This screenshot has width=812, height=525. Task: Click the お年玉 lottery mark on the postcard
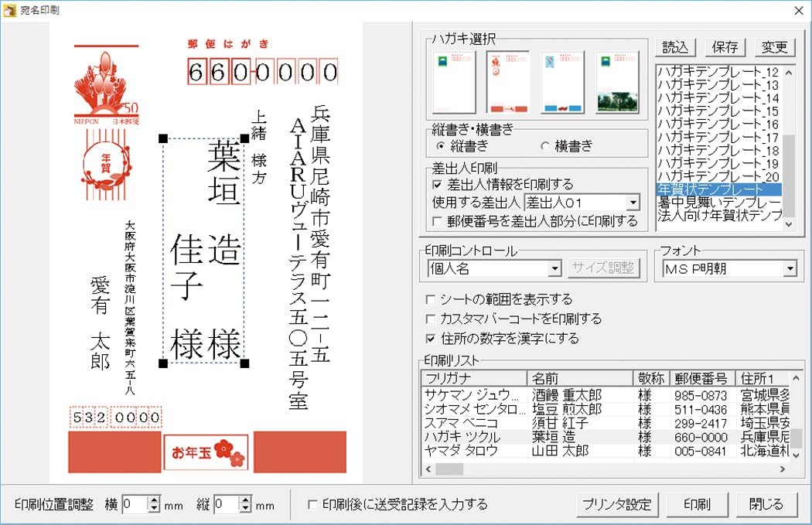(206, 452)
